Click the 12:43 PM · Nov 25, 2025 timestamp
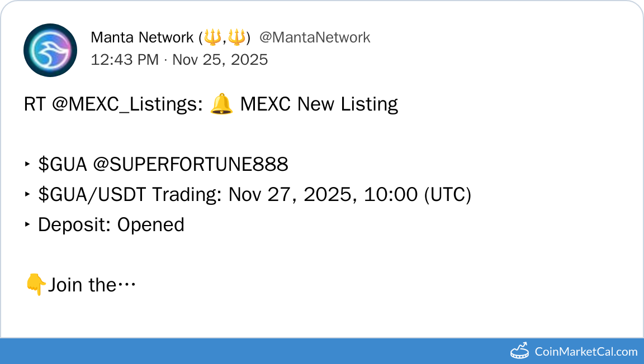644x364 pixels. pos(179,59)
